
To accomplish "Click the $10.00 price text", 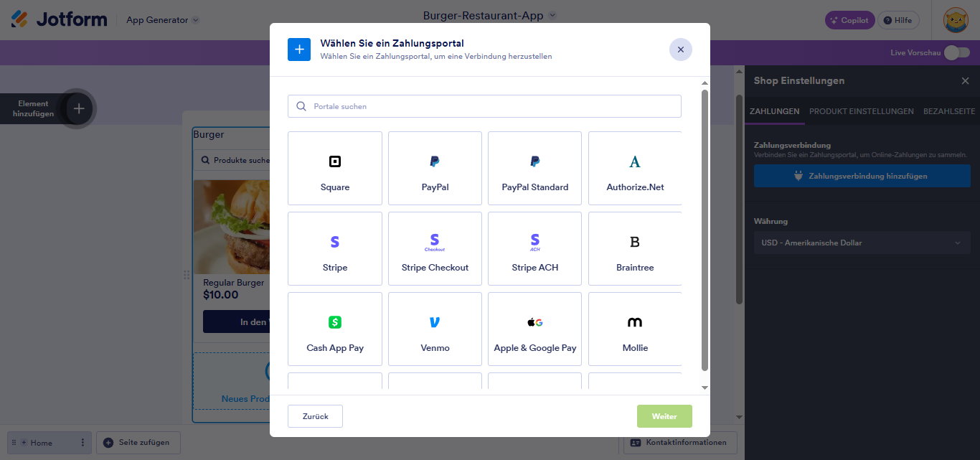I will [221, 295].
